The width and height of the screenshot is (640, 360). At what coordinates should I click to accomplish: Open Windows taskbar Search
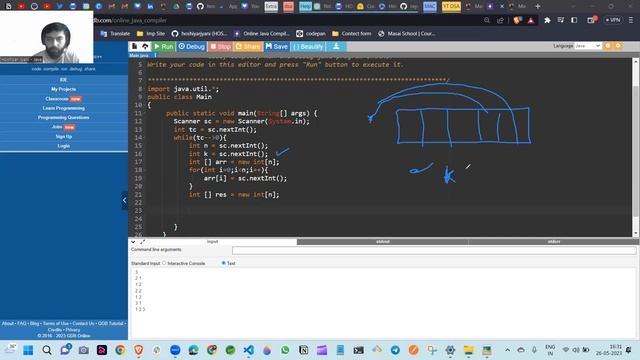pyautogui.click(x=47, y=350)
